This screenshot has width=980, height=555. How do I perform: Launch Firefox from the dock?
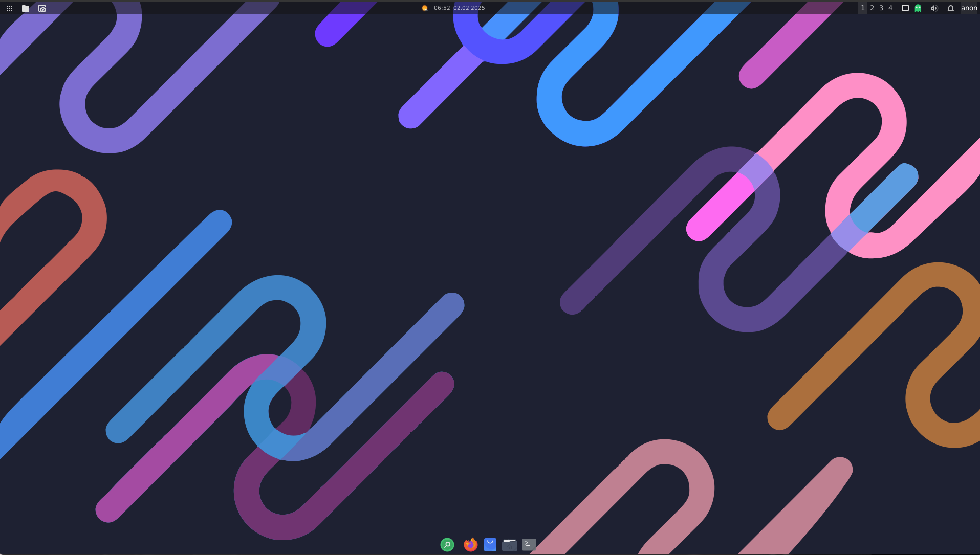coord(470,545)
